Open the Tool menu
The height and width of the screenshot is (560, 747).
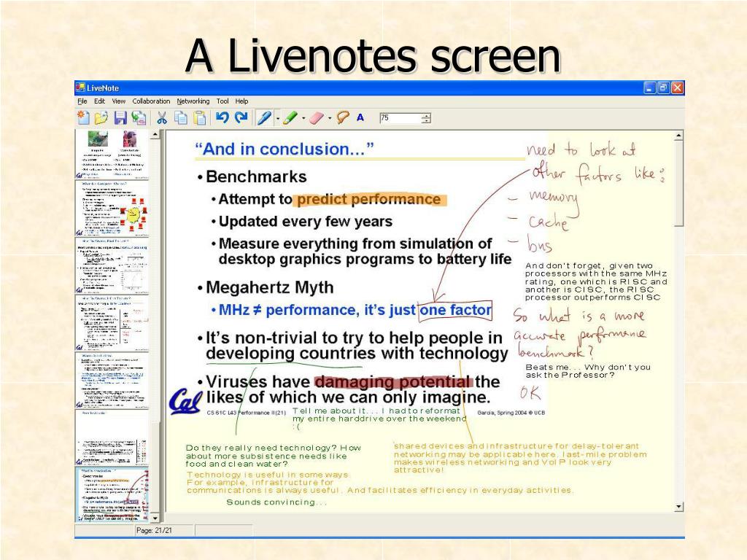click(x=222, y=101)
